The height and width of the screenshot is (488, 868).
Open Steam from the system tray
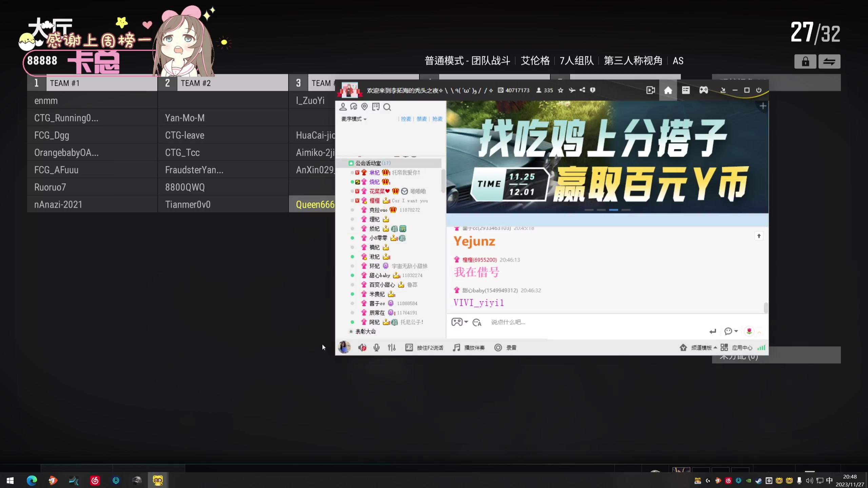(759, 481)
